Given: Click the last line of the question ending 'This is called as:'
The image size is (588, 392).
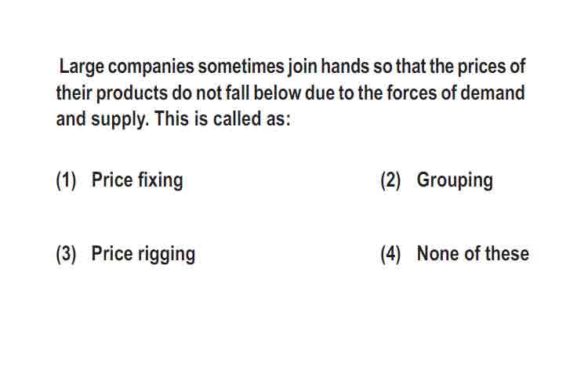Looking at the screenshot, I should click(x=173, y=119).
